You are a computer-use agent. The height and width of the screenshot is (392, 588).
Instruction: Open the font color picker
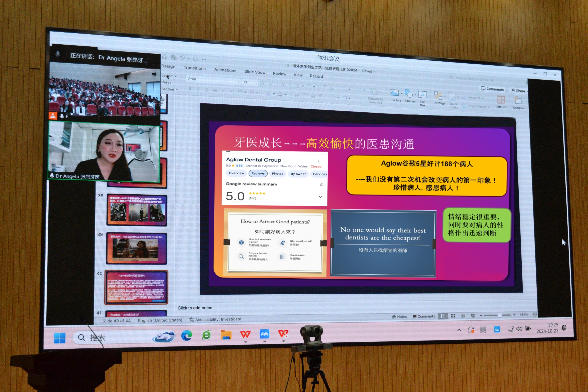[280, 94]
